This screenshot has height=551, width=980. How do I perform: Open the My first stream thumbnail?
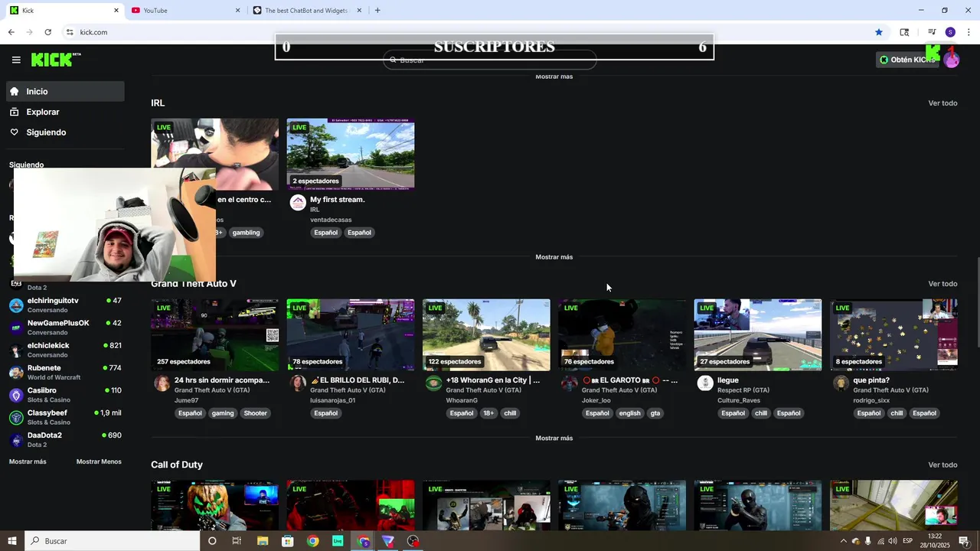(x=351, y=154)
